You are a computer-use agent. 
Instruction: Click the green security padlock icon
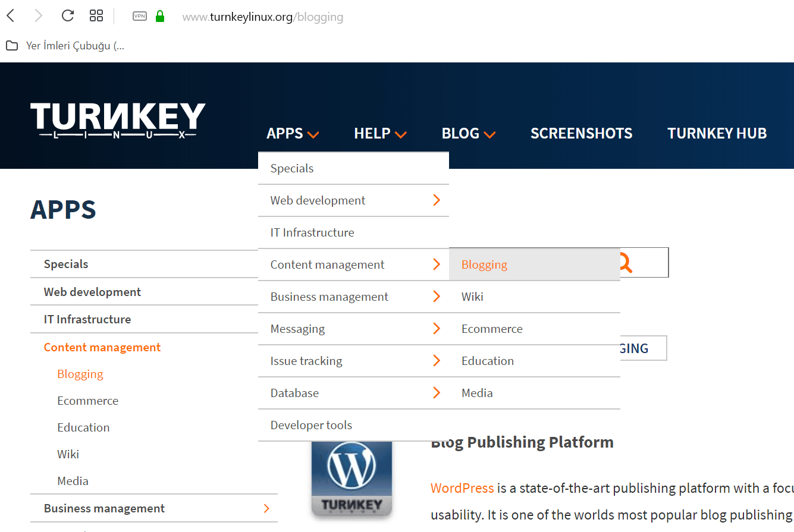coord(159,17)
